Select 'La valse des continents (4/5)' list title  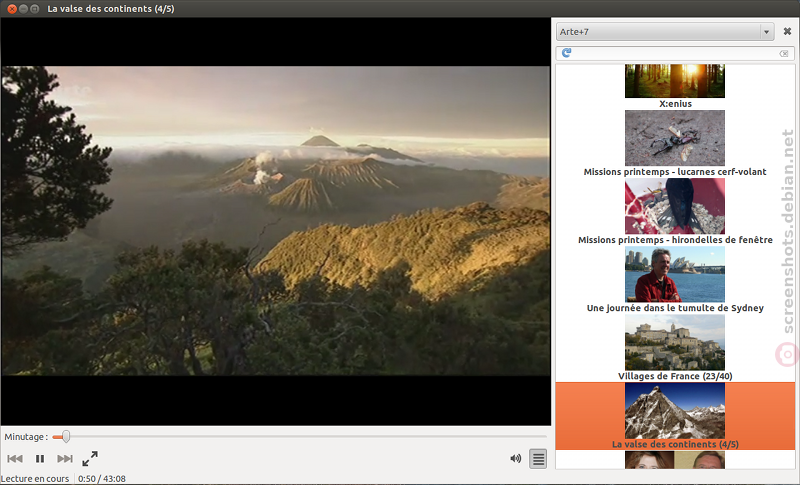tap(675, 444)
